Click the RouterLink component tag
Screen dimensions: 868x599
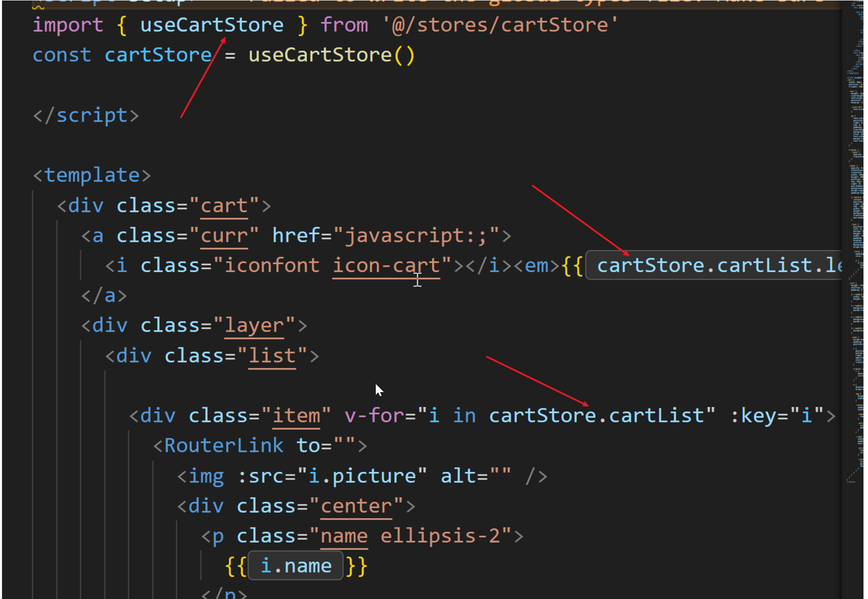[224, 445]
